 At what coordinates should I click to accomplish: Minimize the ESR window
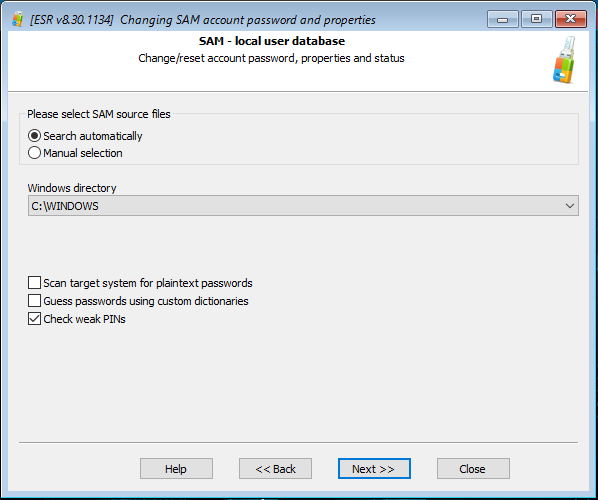503,19
